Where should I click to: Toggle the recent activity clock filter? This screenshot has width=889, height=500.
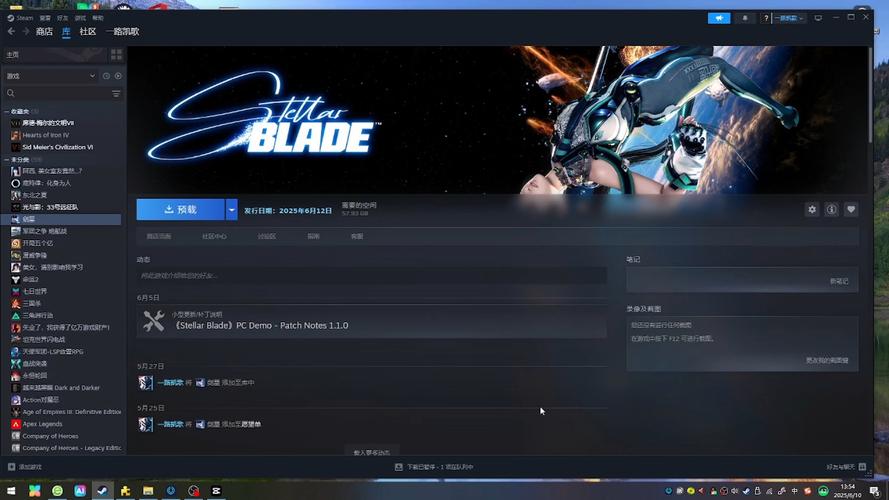pos(106,76)
